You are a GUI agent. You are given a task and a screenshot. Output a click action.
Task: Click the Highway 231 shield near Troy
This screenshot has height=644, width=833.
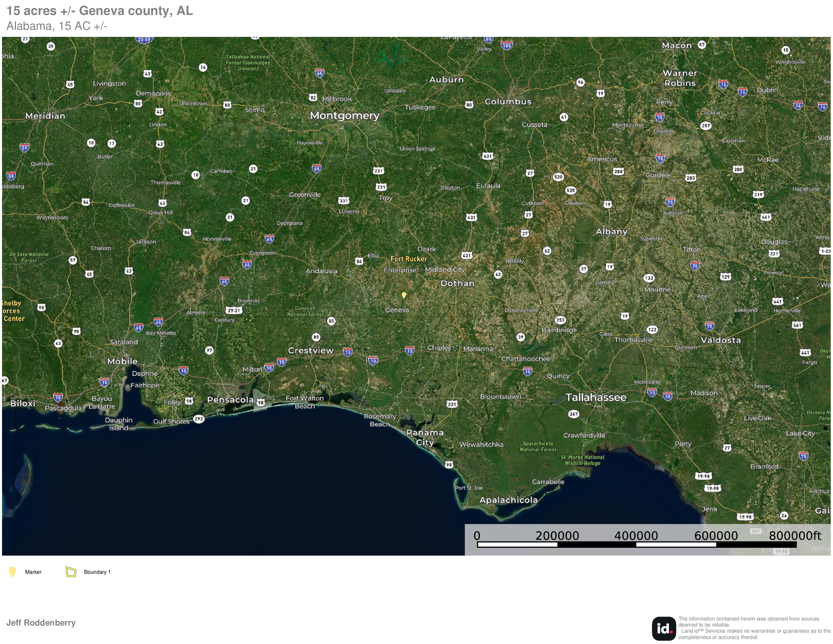[381, 187]
